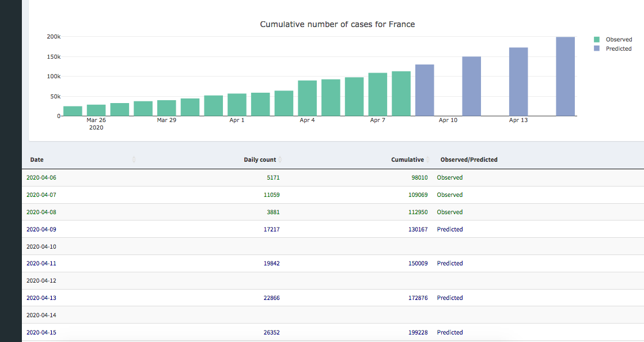The image size is (644, 342).
Task: Select the Observed/Predicted column header
Action: (468, 159)
